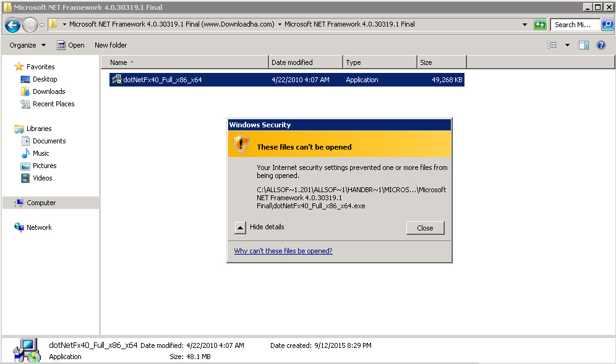Open Help with the question mark icon

pyautogui.click(x=601, y=45)
